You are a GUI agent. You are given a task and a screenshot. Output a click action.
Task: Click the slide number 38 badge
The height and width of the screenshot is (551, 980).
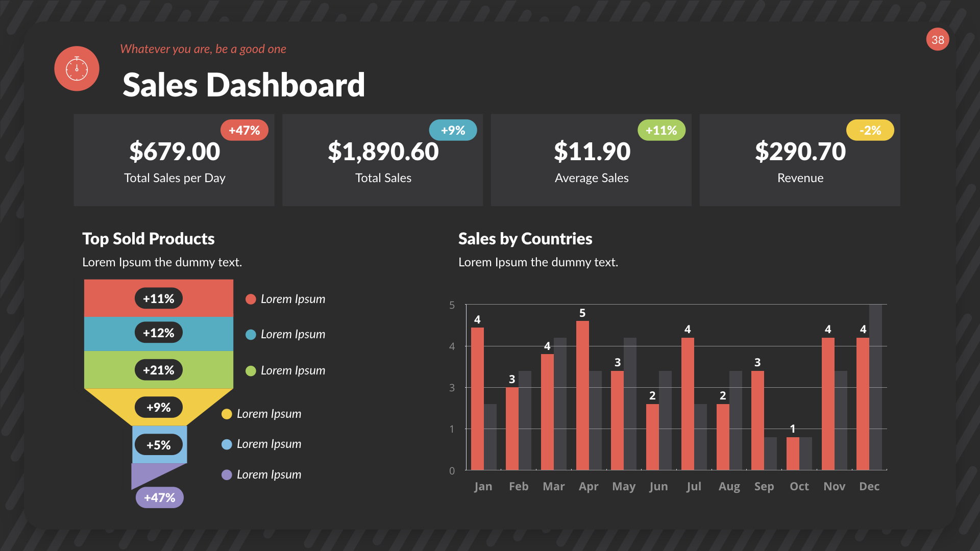(x=938, y=40)
